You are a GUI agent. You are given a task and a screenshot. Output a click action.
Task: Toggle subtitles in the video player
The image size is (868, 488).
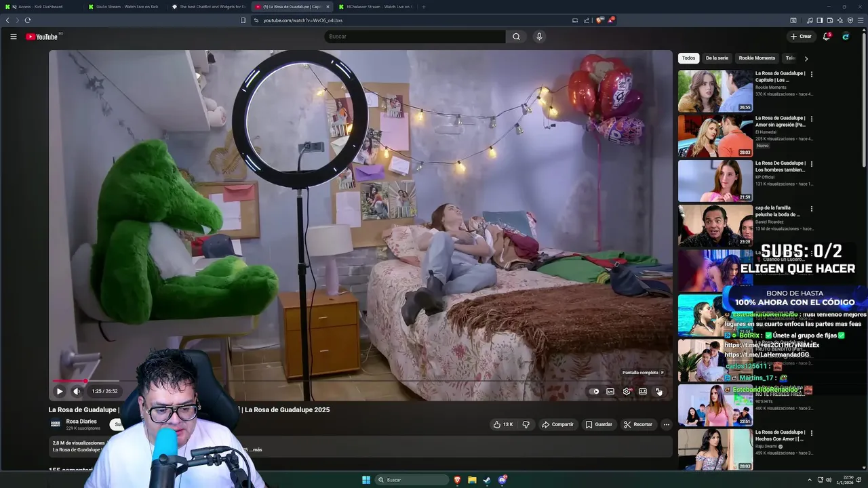610,391
